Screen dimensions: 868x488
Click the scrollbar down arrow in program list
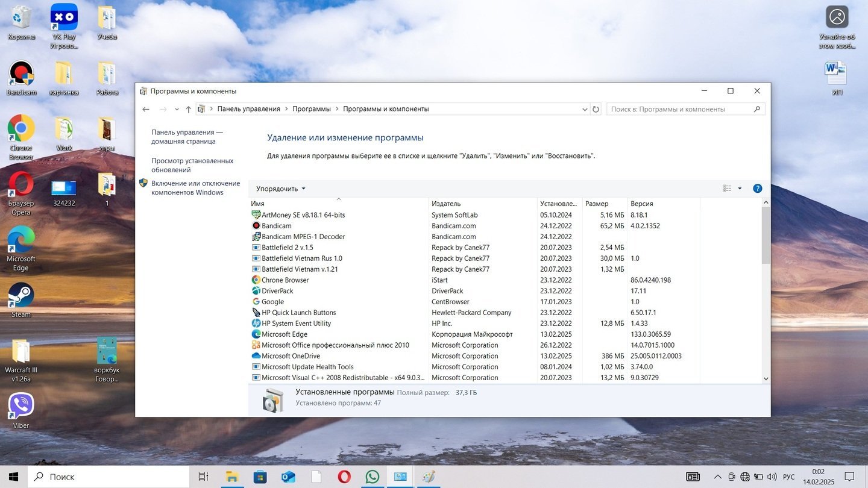[x=766, y=378]
